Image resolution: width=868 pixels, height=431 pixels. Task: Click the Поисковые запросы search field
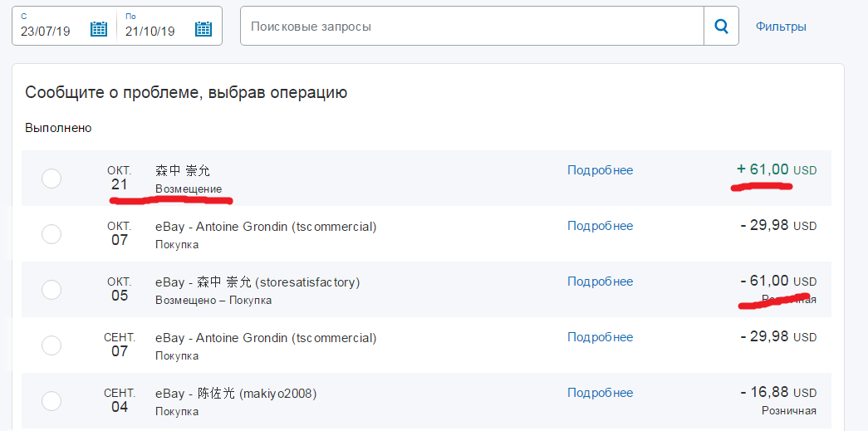[471, 27]
